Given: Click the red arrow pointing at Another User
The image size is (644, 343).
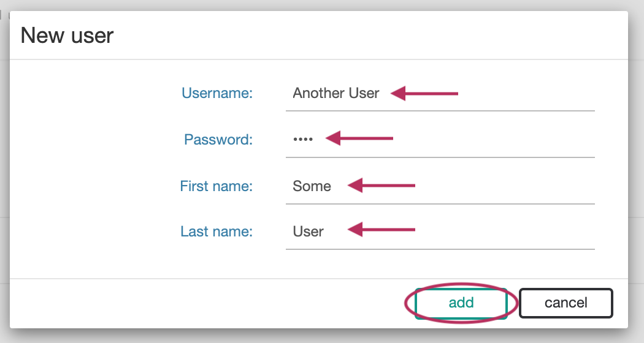Looking at the screenshot, I should 424,94.
